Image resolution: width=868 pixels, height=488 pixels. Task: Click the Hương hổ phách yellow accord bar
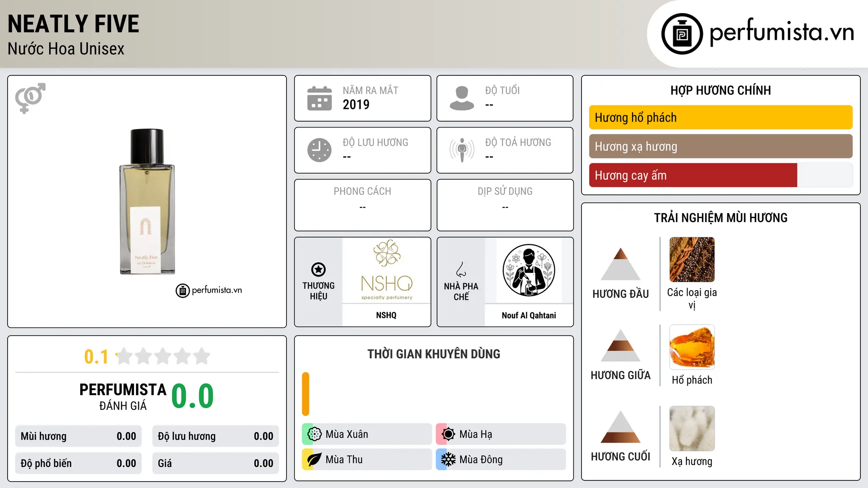point(721,117)
